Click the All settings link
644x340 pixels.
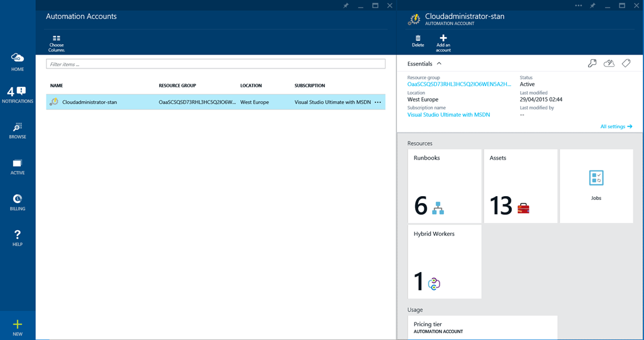(616, 126)
